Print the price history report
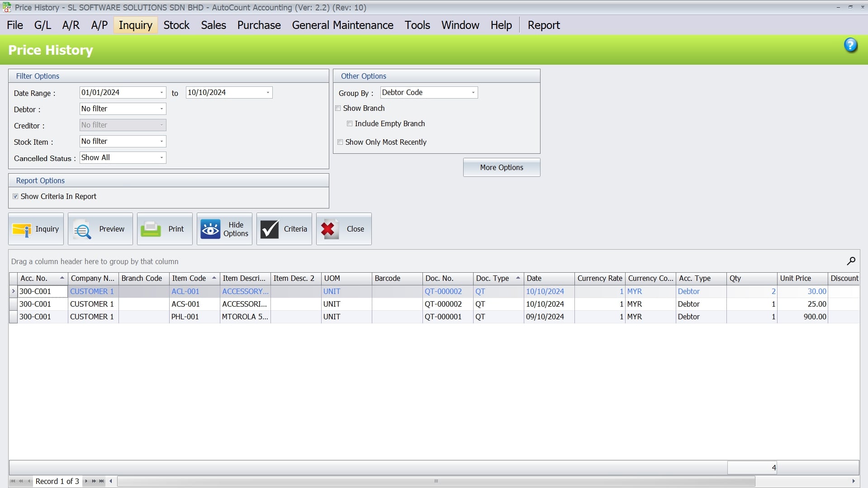The width and height of the screenshot is (868, 488). [164, 229]
